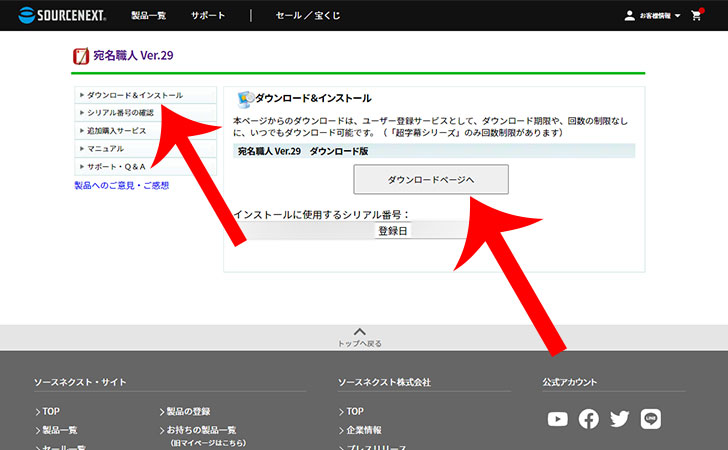Open the shopping cart icon
Viewport: 728px width, 450px height.
tap(696, 15)
